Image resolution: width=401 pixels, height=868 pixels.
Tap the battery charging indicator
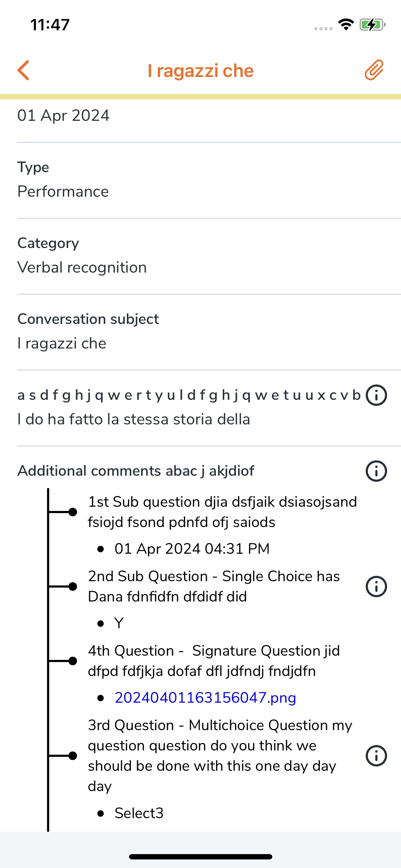(372, 25)
